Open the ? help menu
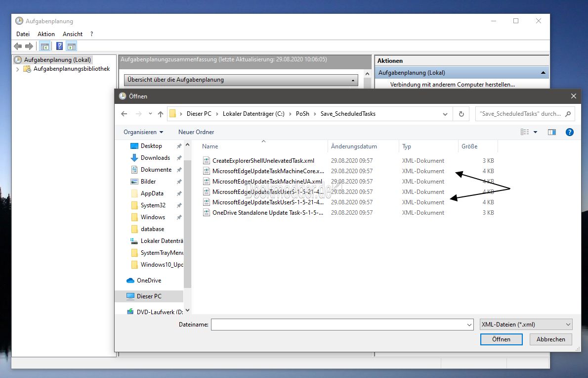 pos(92,34)
